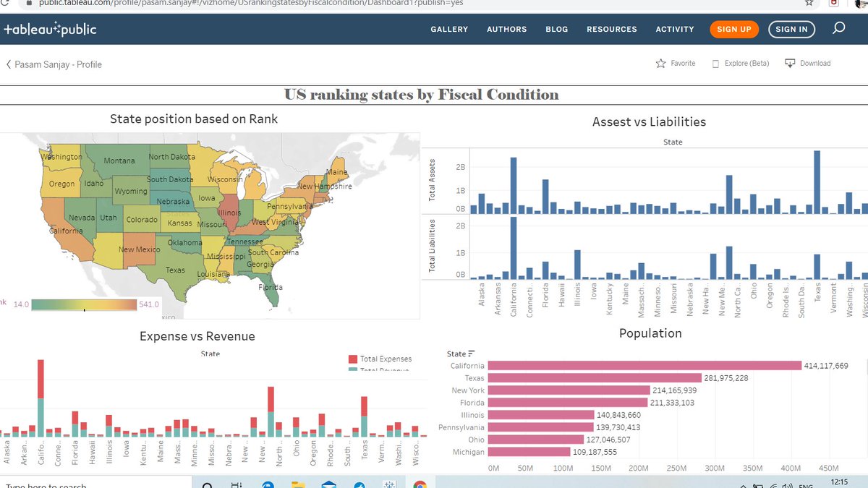The image size is (868, 488).
Task: Click the Michigan population bar
Action: click(x=529, y=452)
